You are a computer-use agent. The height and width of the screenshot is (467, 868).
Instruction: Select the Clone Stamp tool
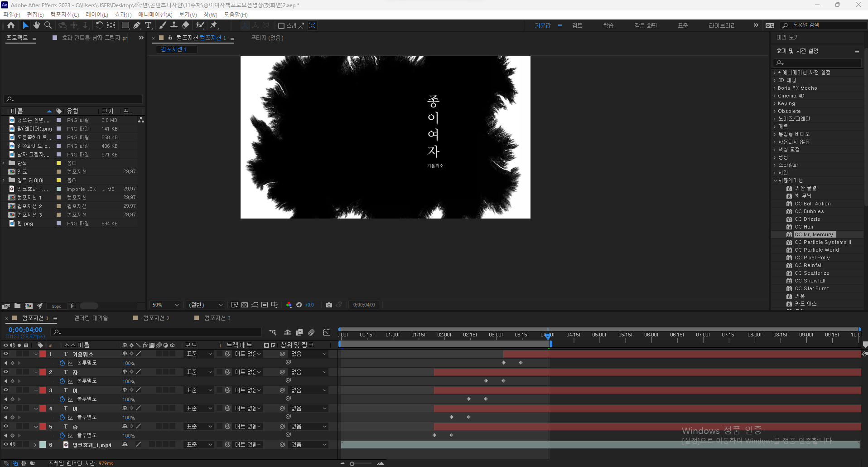tap(174, 25)
